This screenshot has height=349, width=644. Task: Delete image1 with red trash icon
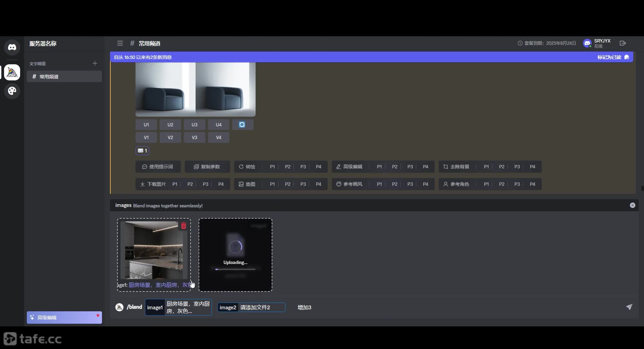[x=183, y=226]
